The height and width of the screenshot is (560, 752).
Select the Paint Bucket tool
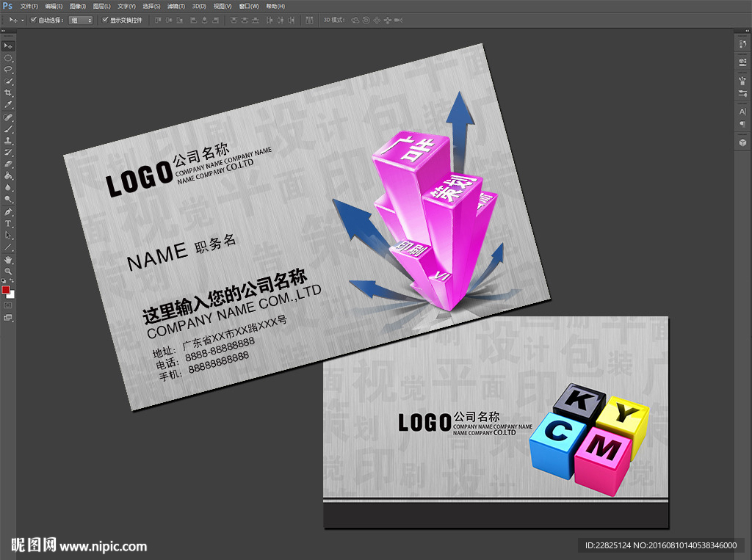pos(8,176)
